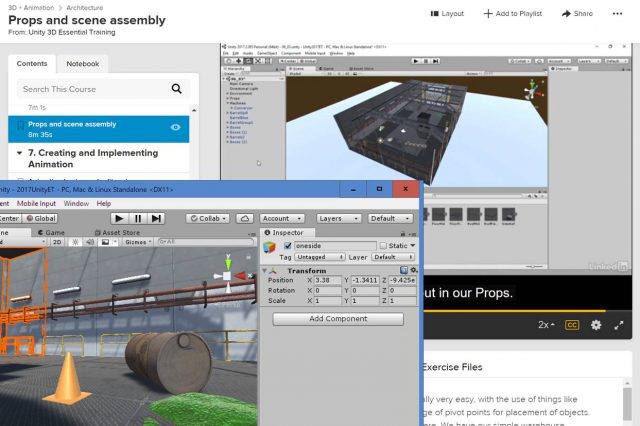Collapse chapter 7 Creating and Implementing Animation
Image resolution: width=640 pixels, height=426 pixels.
coord(19,153)
